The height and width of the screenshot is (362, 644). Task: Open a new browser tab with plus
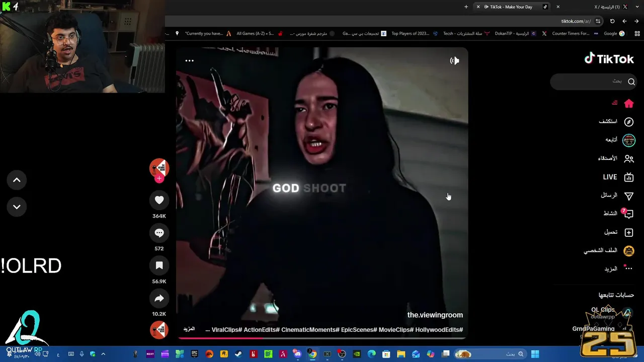point(466,7)
